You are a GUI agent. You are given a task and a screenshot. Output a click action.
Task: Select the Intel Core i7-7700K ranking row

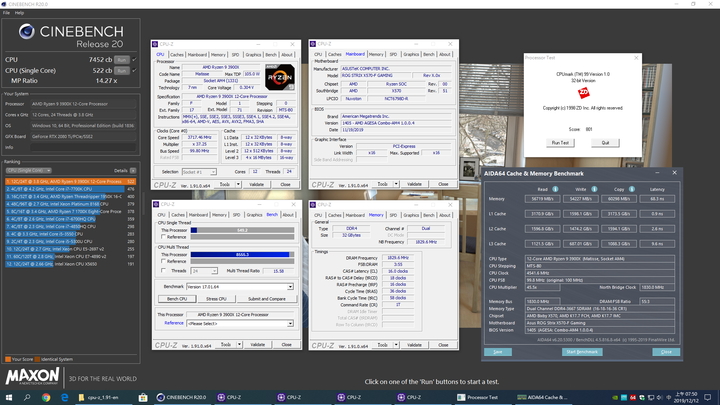[71, 189]
